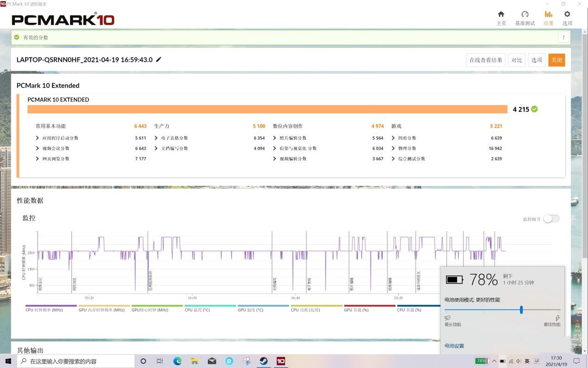Show hidden tray icons chevron
The width and height of the screenshot is (588, 368).
click(x=494, y=361)
